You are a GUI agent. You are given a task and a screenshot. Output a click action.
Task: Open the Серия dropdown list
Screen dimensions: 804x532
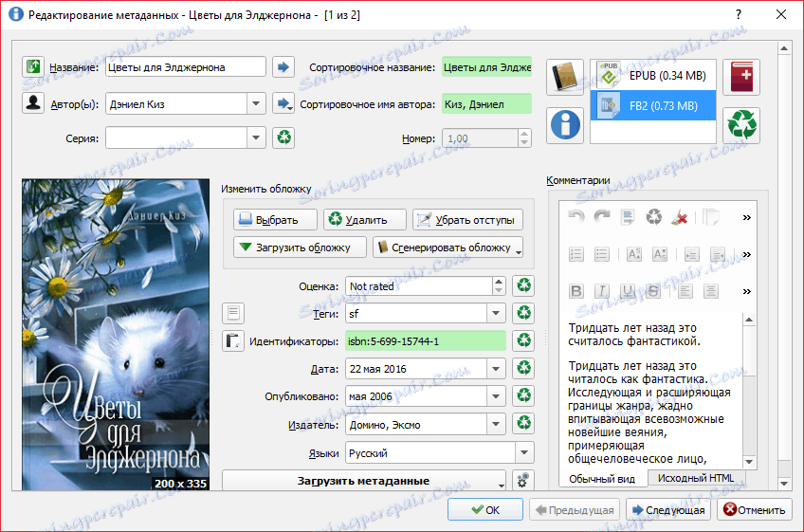(x=256, y=138)
